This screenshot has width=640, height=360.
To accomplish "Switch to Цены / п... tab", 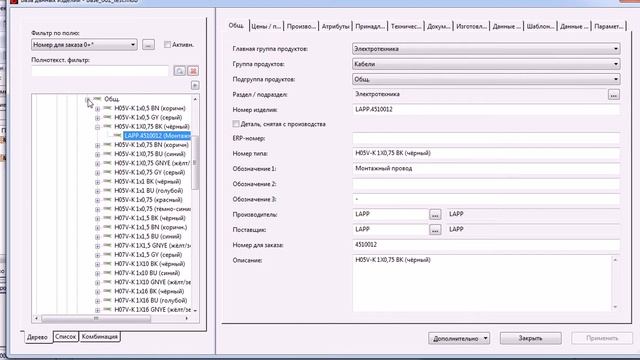I will coord(266,26).
